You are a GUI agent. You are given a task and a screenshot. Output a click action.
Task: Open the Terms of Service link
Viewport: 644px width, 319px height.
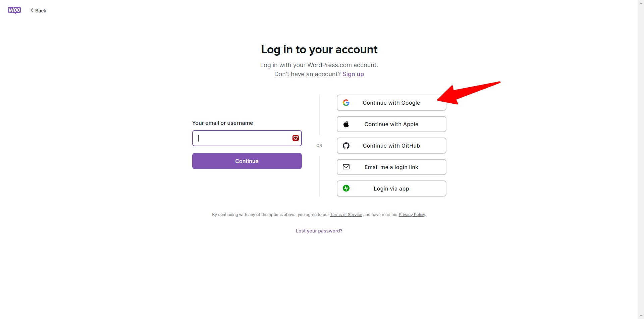point(346,215)
